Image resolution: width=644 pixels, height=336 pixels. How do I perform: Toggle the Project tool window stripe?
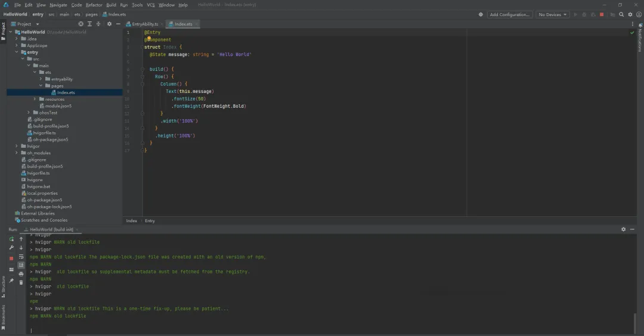point(4,32)
